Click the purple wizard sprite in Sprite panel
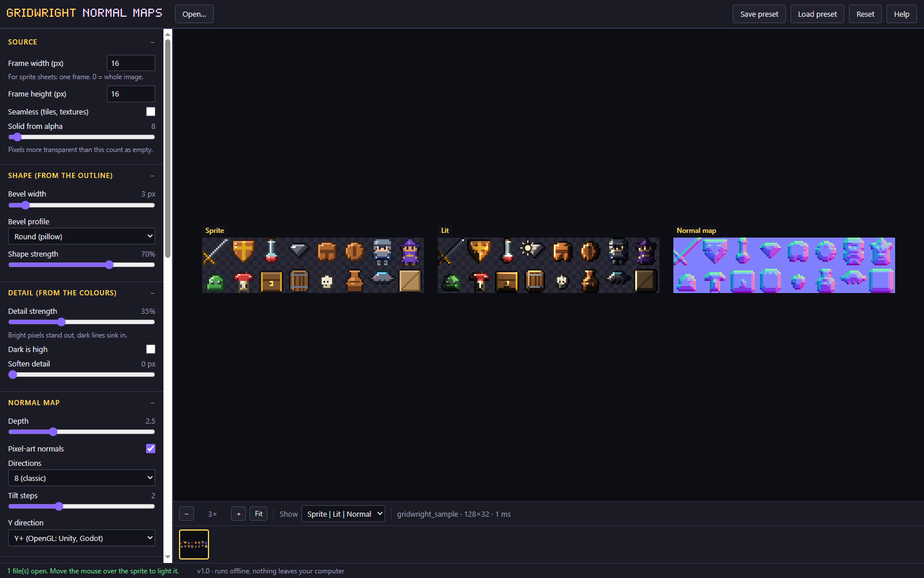 [x=410, y=251]
